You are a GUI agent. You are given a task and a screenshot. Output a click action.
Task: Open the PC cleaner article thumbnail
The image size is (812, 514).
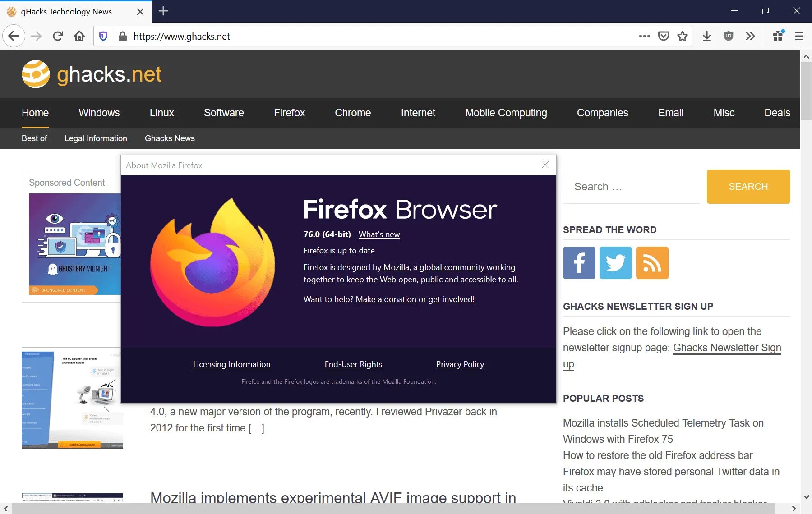point(72,400)
